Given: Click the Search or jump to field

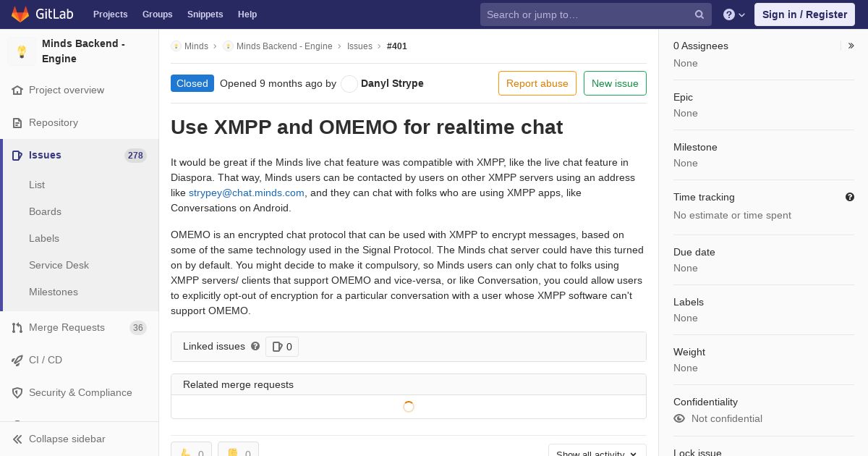Looking at the screenshot, I should pos(596,14).
